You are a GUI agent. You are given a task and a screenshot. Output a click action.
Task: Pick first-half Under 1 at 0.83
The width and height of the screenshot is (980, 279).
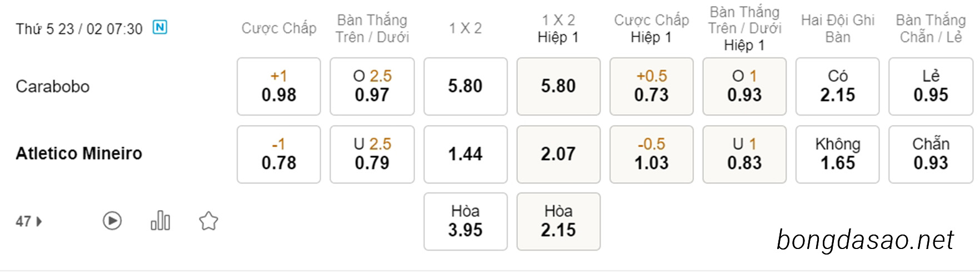tap(744, 154)
